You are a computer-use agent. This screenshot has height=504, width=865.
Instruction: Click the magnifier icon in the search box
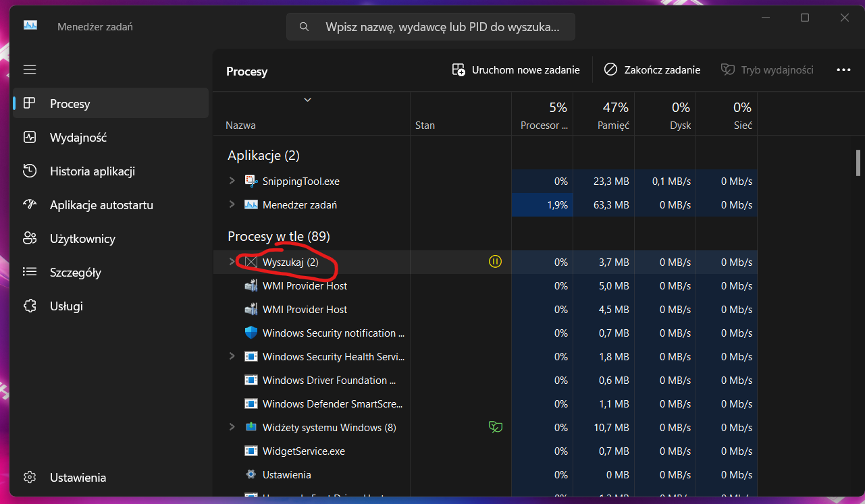pyautogui.click(x=304, y=27)
